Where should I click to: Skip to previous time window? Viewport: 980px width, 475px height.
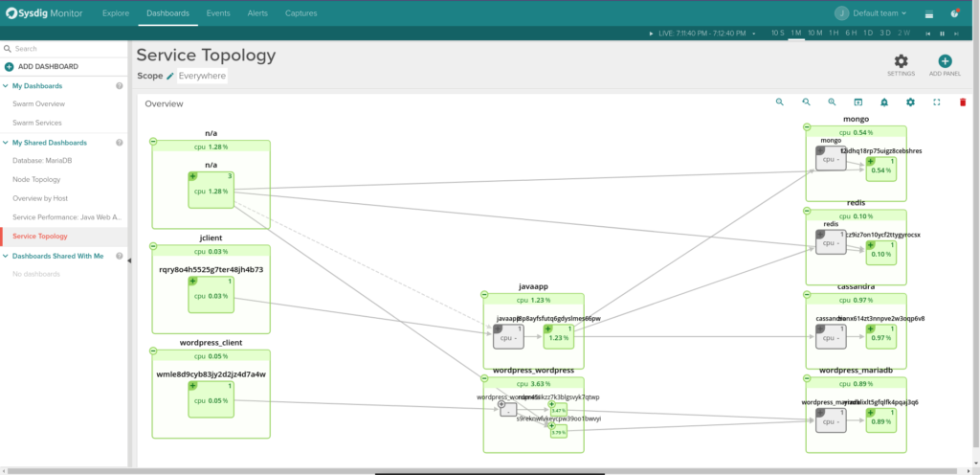[928, 34]
